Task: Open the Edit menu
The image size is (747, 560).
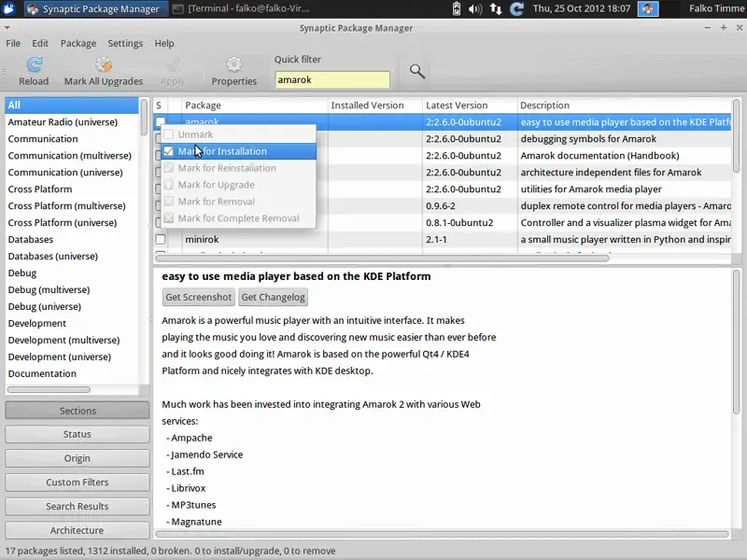Action: point(40,43)
